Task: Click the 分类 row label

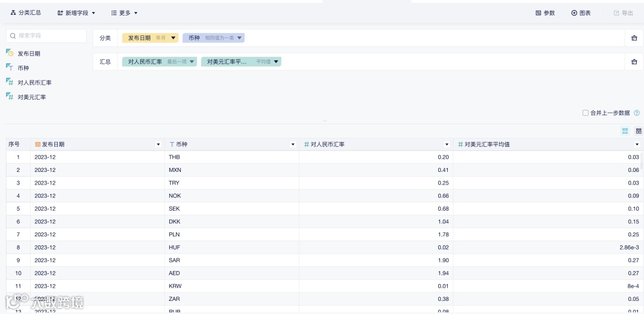Action: [105, 38]
